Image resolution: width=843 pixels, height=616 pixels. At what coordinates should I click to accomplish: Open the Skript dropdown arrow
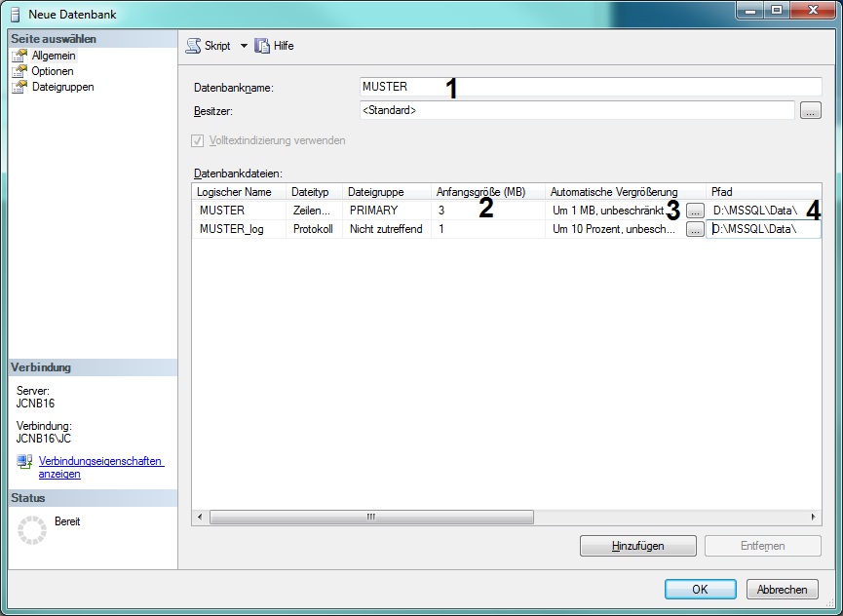tap(244, 46)
